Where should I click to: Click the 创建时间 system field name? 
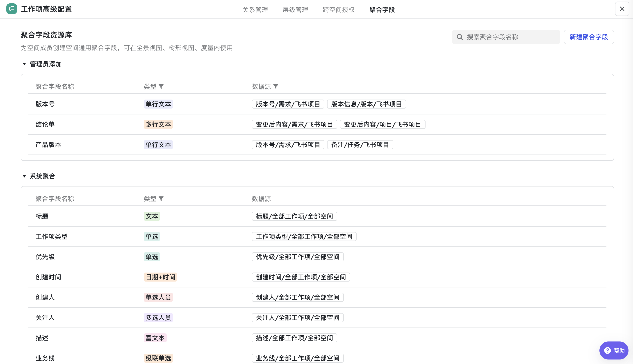tap(48, 277)
